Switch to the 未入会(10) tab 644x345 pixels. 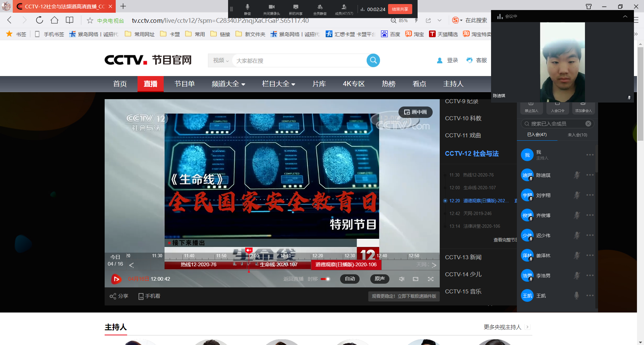(577, 135)
